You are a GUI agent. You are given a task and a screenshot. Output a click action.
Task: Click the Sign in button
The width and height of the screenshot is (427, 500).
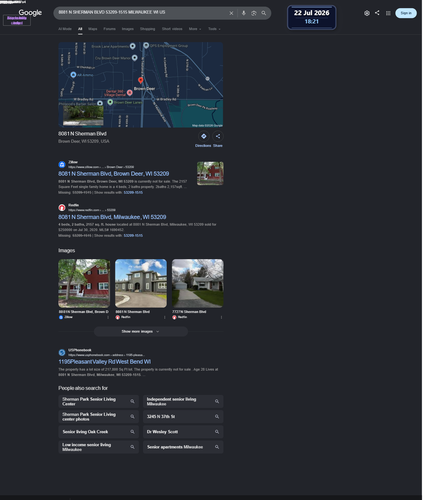pyautogui.click(x=406, y=13)
